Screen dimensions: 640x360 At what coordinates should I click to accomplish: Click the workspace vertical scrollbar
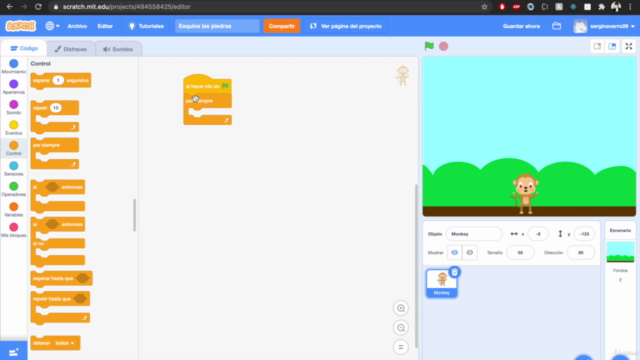416,265
